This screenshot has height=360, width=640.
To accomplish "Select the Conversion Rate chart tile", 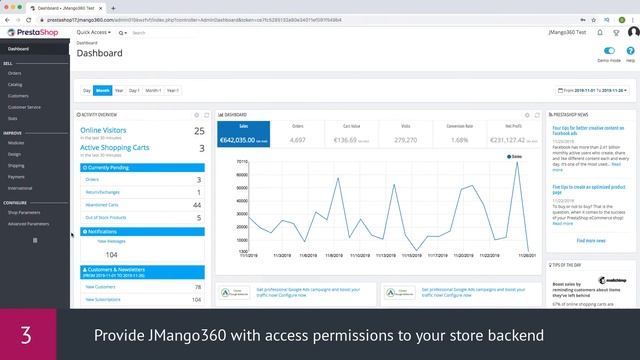I will (x=460, y=134).
